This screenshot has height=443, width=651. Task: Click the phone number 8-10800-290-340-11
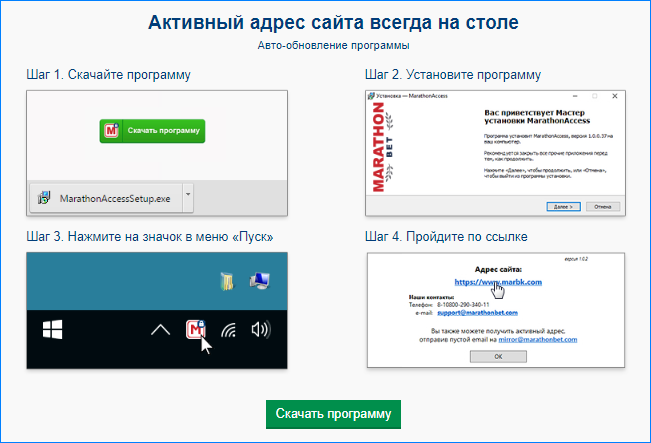tap(463, 305)
